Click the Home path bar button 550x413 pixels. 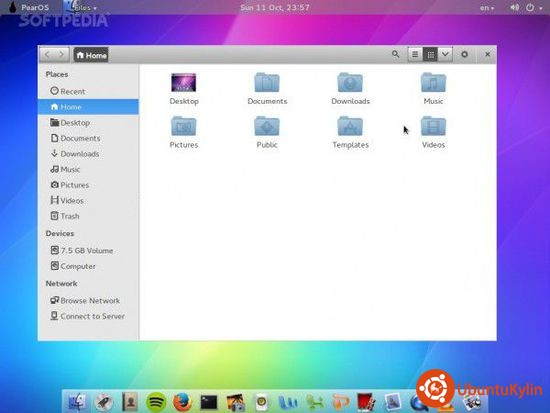point(91,55)
